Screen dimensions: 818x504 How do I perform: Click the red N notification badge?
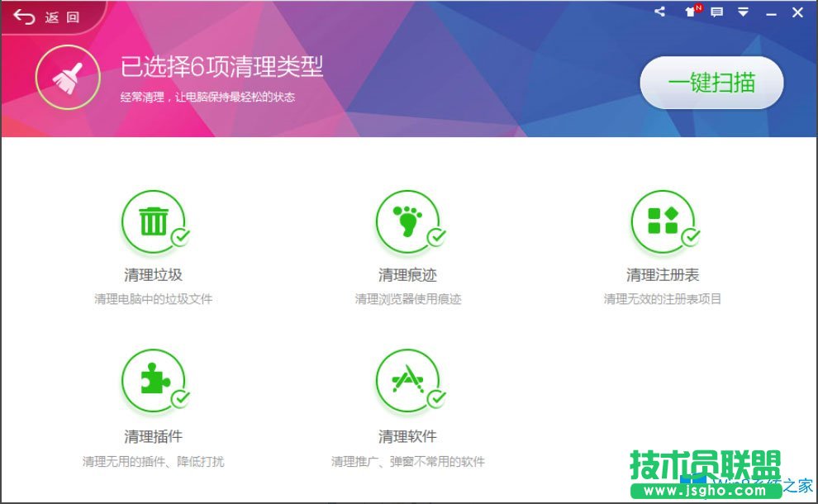[699, 6]
